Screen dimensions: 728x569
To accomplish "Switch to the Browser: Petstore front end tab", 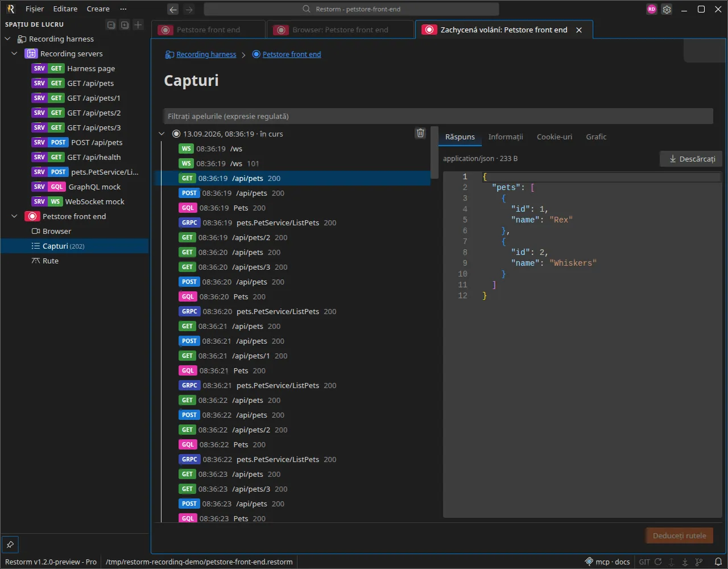I will 340,30.
